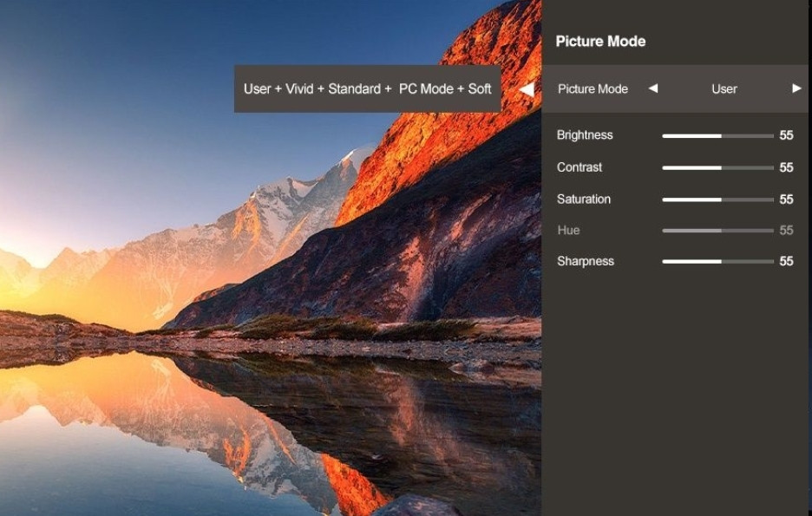The height and width of the screenshot is (516, 812).
Task: Select the Brightness setting label
Action: [585, 135]
